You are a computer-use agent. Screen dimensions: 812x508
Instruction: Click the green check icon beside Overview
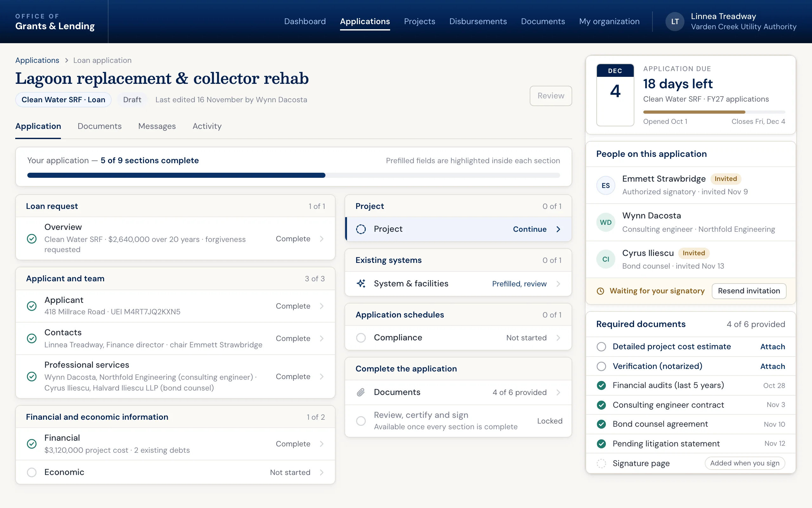coord(31,238)
